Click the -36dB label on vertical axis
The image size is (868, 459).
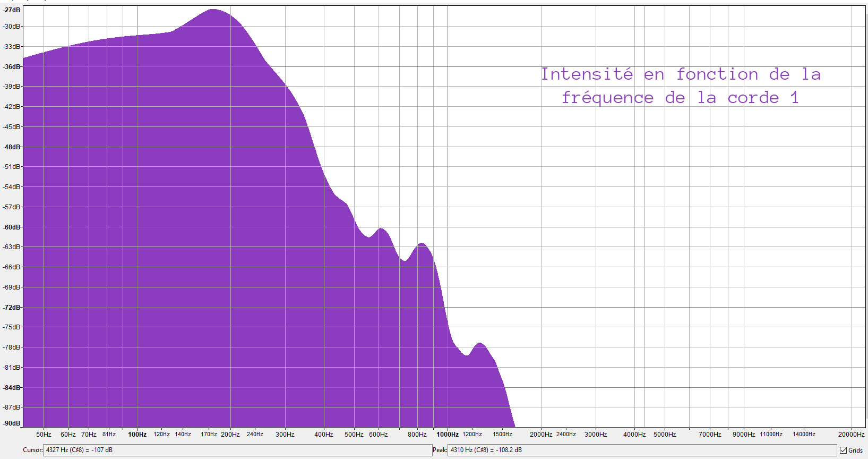tap(12, 67)
